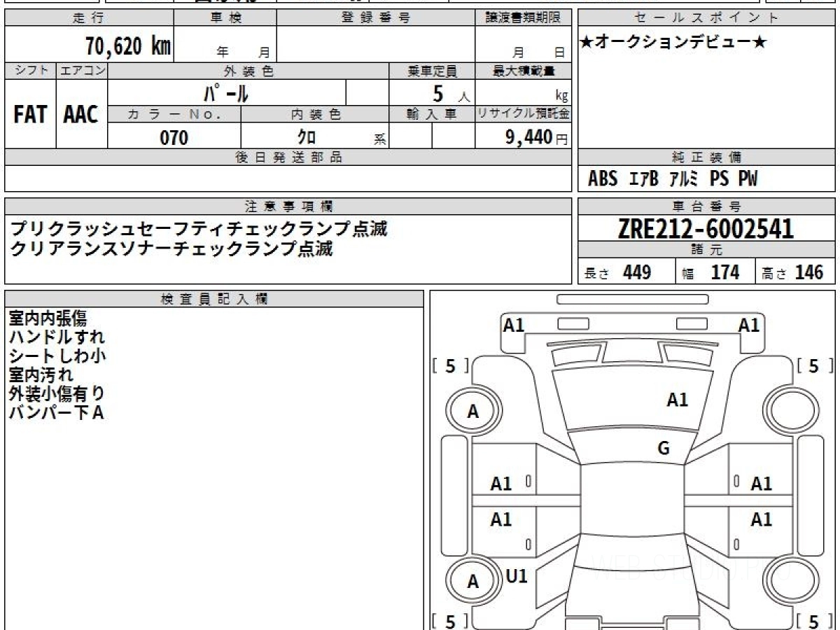Select chassis number ZRE212-6002541
This screenshot has height=630, width=840.
tap(706, 229)
